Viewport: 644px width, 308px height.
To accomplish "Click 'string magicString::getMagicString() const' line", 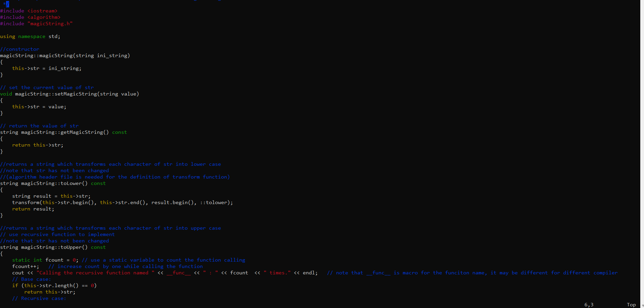I will click(x=64, y=132).
